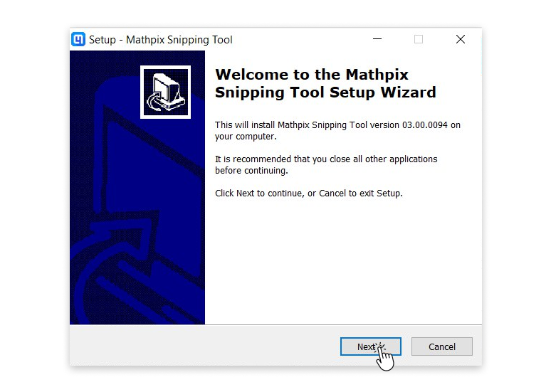Click 'Click Next to continue' instruction text

click(x=259, y=194)
